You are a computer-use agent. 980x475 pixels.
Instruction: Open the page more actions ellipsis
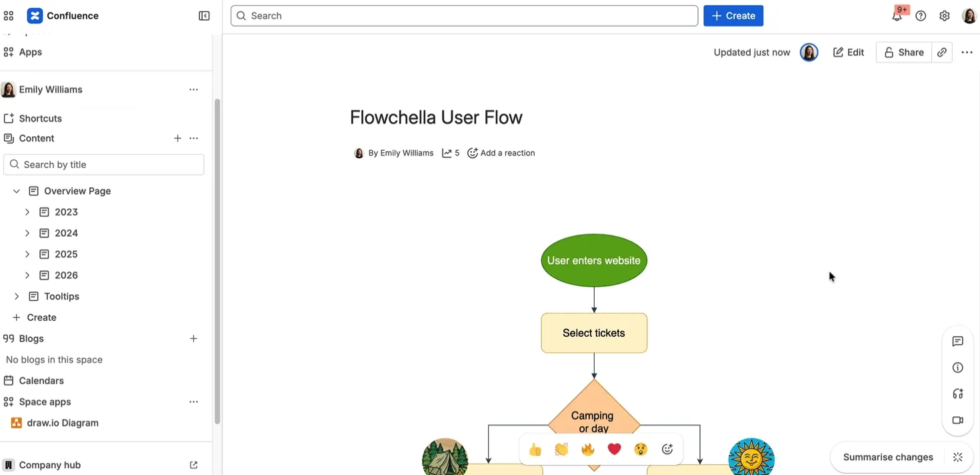[x=967, y=53]
